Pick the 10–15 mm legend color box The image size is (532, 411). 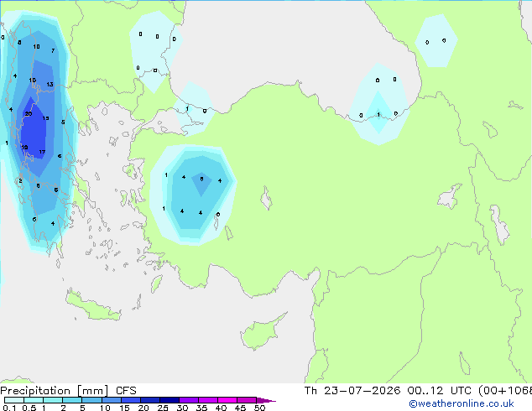click(111, 400)
